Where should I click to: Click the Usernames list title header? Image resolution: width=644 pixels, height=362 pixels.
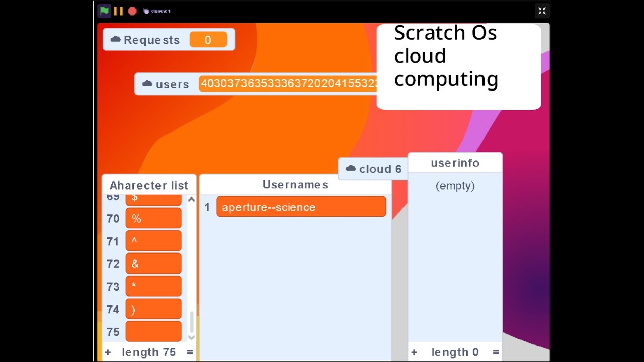tap(295, 185)
